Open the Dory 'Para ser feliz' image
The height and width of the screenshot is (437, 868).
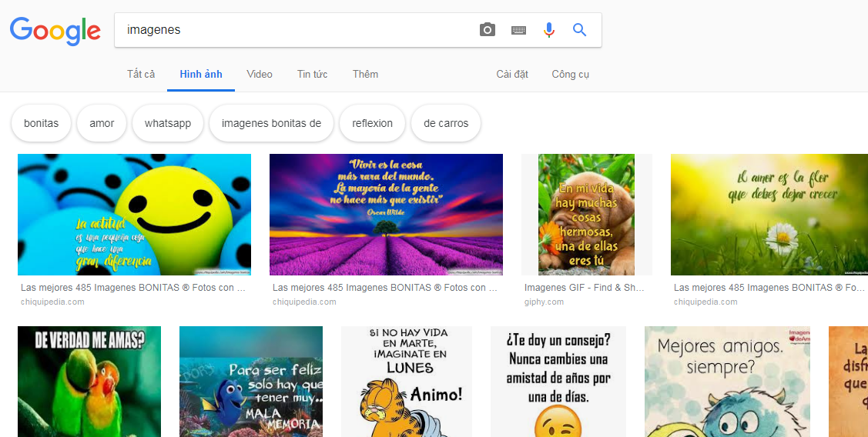click(251, 382)
